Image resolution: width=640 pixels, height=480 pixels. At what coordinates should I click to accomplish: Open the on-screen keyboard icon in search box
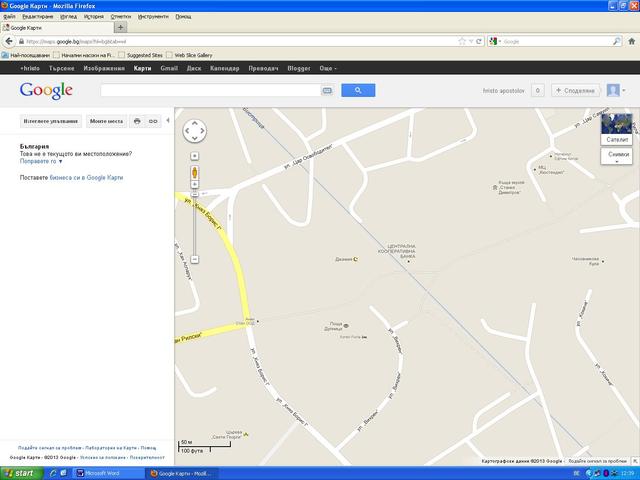326,90
